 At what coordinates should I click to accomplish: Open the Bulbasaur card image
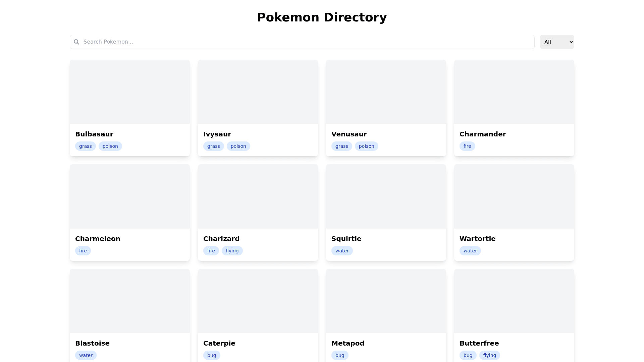[x=130, y=92]
